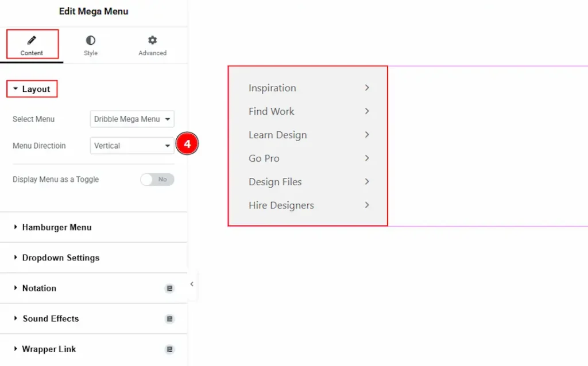
Task: Click the chevron icon next to Inspiration
Action: pyautogui.click(x=367, y=88)
